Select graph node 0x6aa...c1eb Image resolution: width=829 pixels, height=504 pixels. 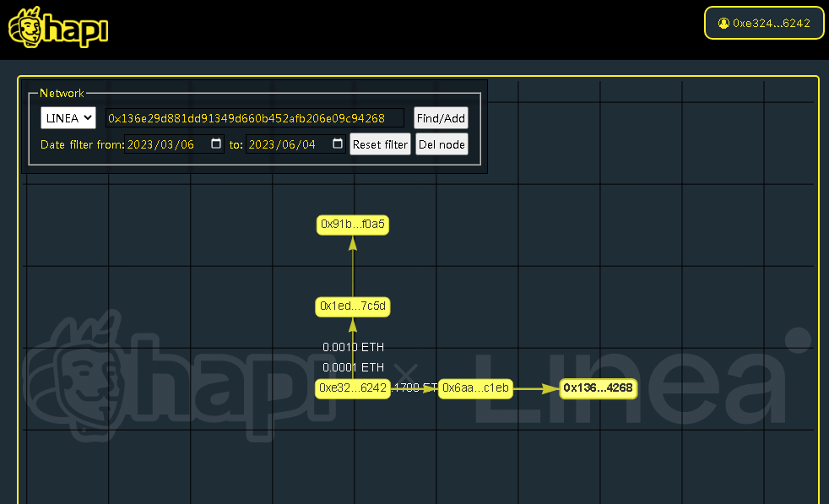pos(475,388)
